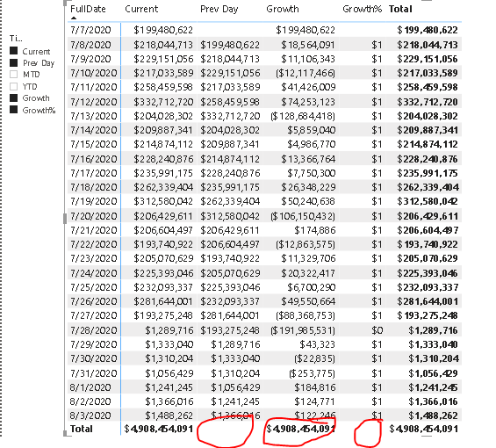Select the 7/15/2020 date cell

click(x=94, y=144)
